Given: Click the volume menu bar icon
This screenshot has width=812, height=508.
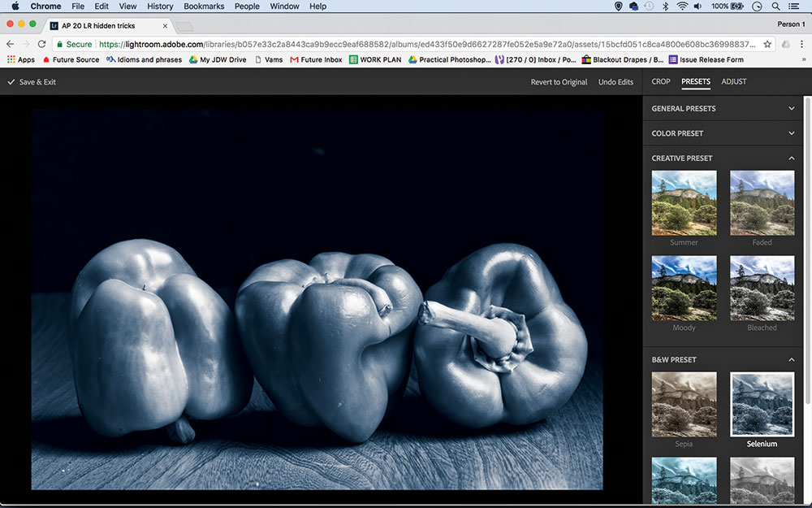Looking at the screenshot, I should point(698,7).
